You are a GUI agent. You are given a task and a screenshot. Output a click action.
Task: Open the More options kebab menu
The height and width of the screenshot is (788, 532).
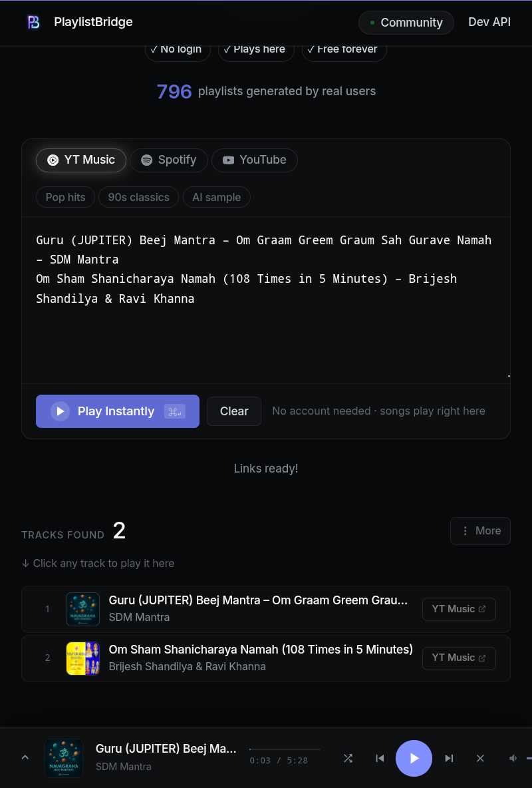(x=480, y=530)
